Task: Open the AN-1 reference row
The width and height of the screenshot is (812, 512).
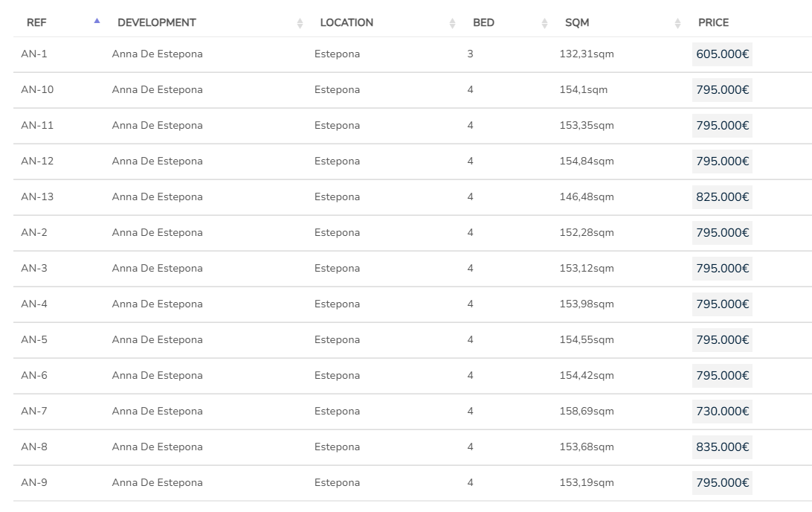Action: tap(34, 54)
